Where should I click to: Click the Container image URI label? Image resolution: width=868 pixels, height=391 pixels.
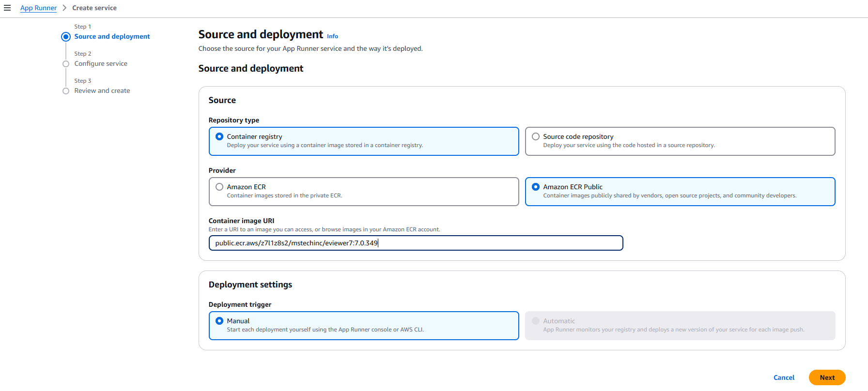[241, 221]
